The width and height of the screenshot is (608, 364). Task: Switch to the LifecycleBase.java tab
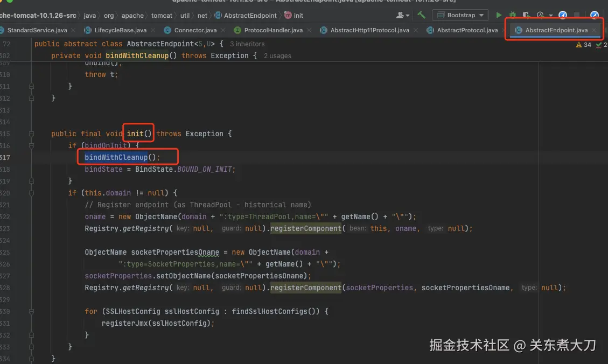(x=120, y=30)
